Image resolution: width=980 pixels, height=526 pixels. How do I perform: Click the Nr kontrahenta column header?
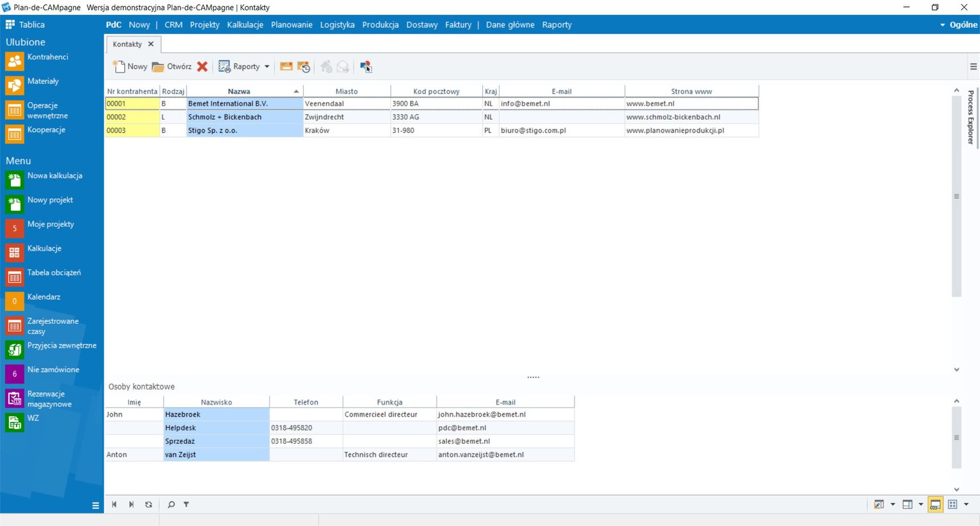pyautogui.click(x=132, y=91)
